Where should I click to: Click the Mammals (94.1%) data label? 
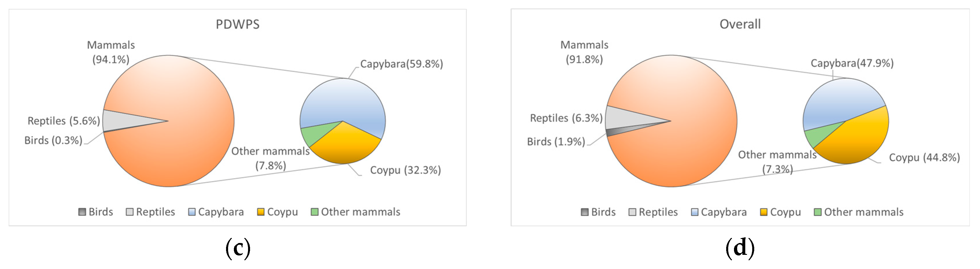click(x=111, y=52)
